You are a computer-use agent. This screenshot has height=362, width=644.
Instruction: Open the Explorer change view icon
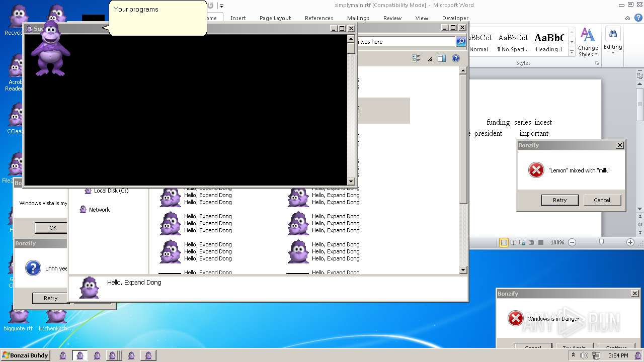[416, 58]
